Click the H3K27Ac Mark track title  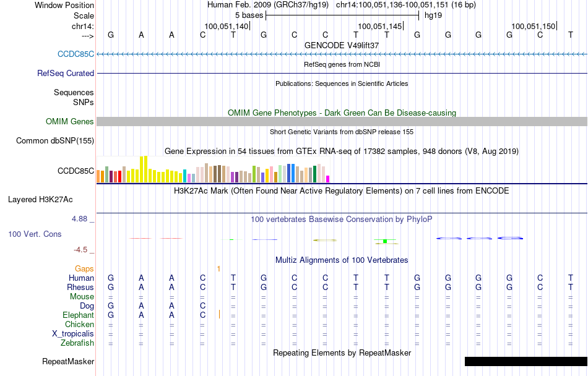point(342,191)
